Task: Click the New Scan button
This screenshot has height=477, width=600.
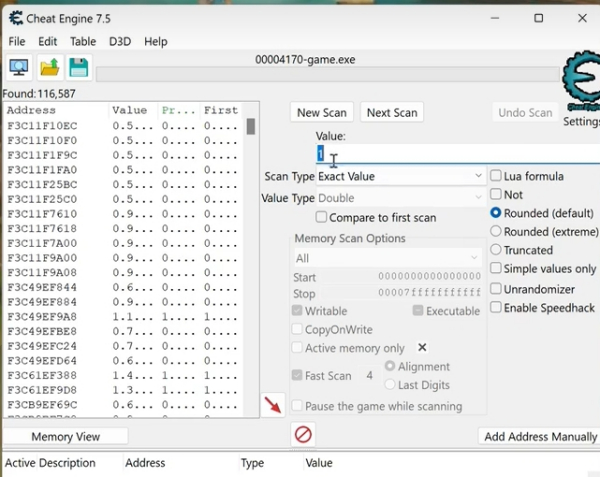Action: pyautogui.click(x=322, y=112)
